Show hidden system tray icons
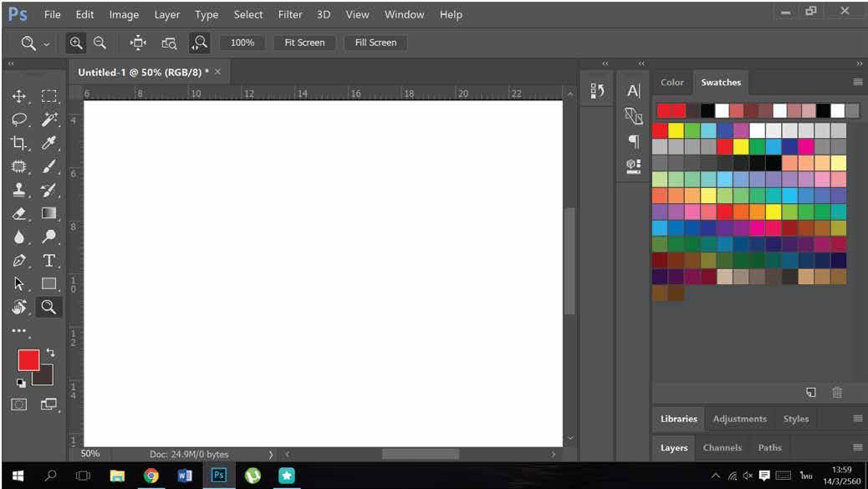 pyautogui.click(x=715, y=476)
